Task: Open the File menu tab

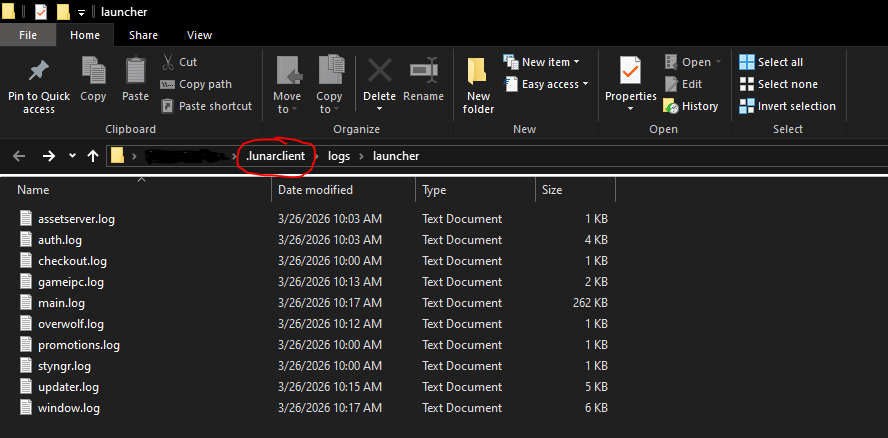Action: (28, 35)
